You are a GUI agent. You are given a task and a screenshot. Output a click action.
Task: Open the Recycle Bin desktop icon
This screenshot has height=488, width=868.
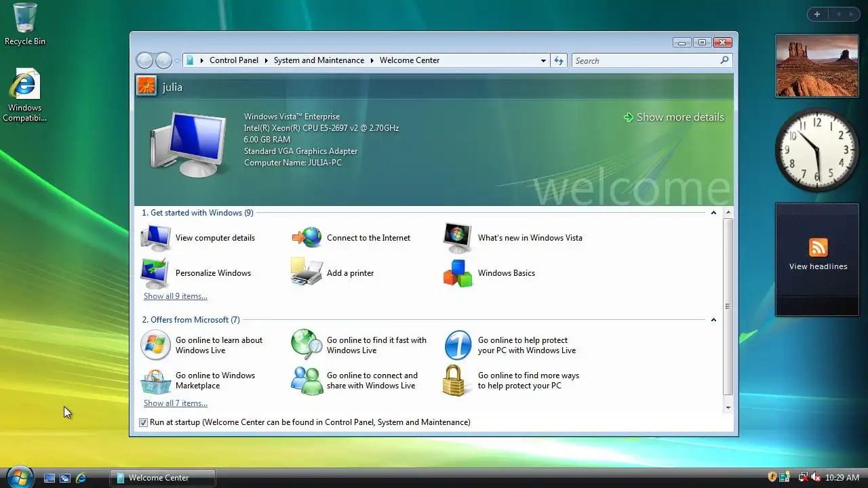[25, 24]
